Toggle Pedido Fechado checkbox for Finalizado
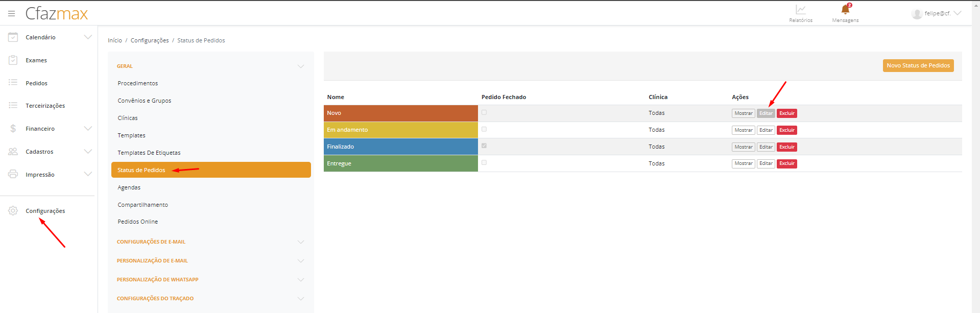Viewport: 980px width, 313px height. (x=484, y=146)
